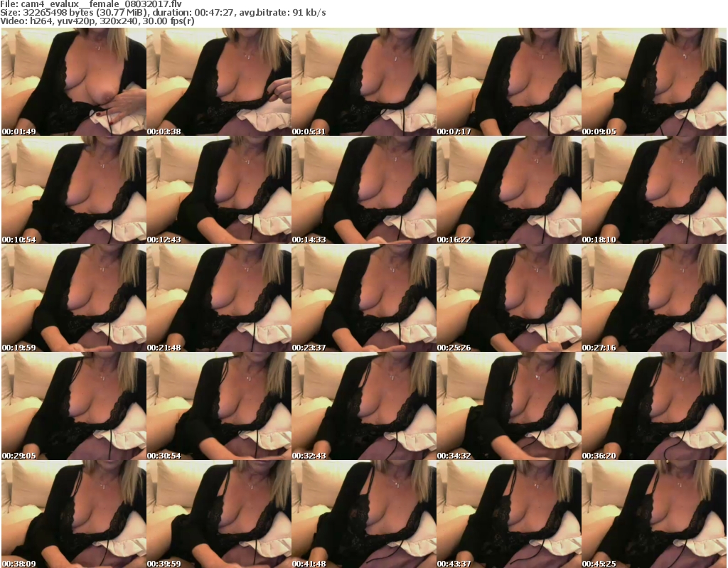
Task: Select the frame thumbnail stamped 00:34:32
Action: [509, 406]
